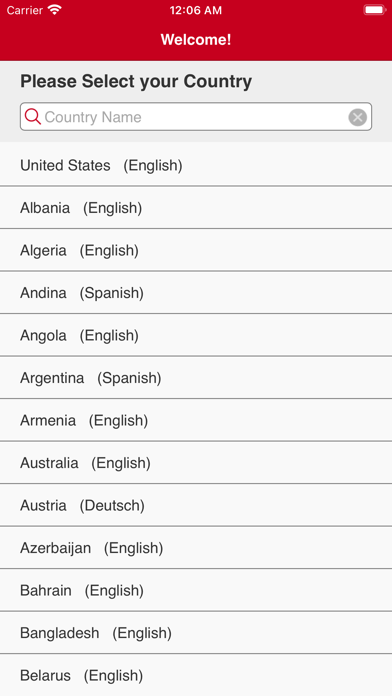Screen dimensions: 392x696
Task: Choose Albania (English) from the list
Action: tap(196, 208)
